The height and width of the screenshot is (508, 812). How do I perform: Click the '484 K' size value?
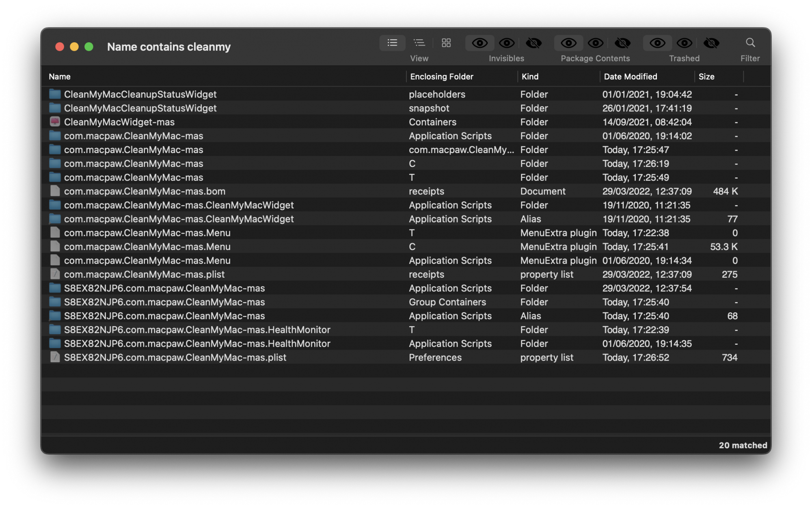pyautogui.click(x=725, y=191)
